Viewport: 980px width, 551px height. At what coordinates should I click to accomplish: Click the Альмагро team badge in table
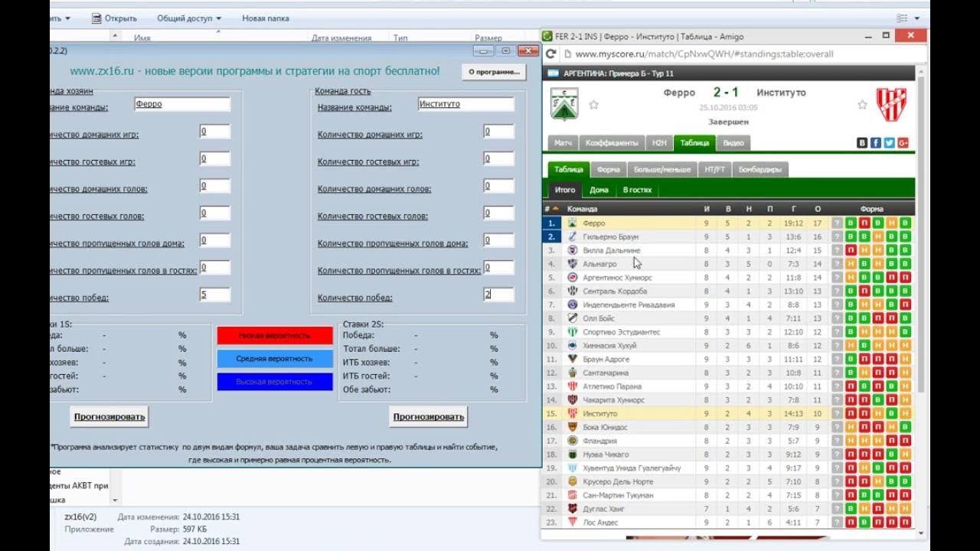click(x=572, y=264)
